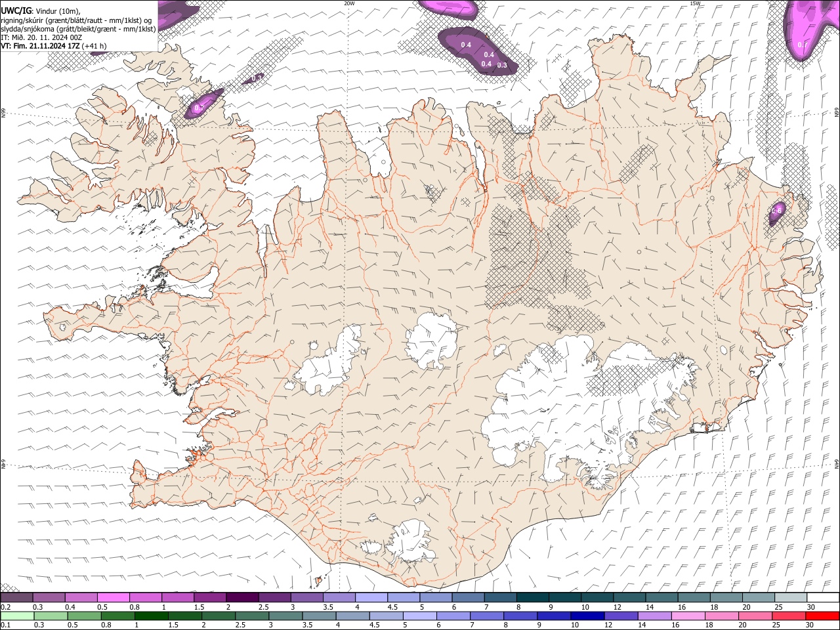Select the lavender 4 mm snow legend swatch
The height and width of the screenshot is (630, 840).
(x=371, y=598)
